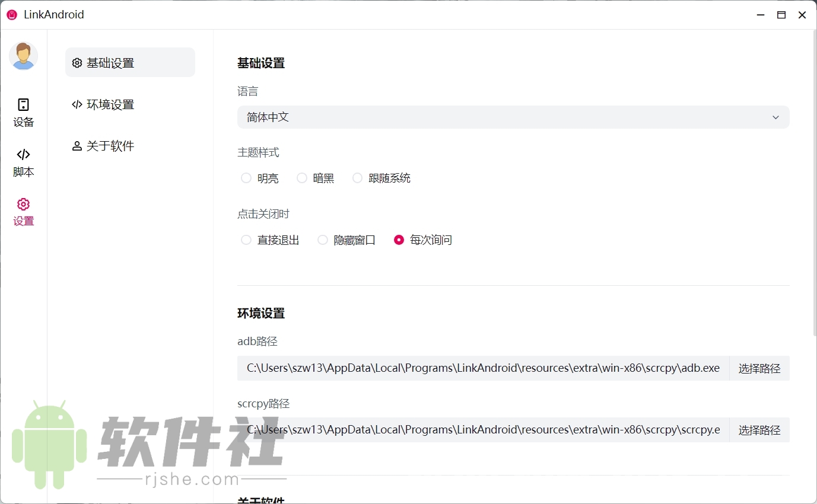This screenshot has height=504, width=817.
Task: Enable the 暗黑 dark theme
Action: coord(301,178)
